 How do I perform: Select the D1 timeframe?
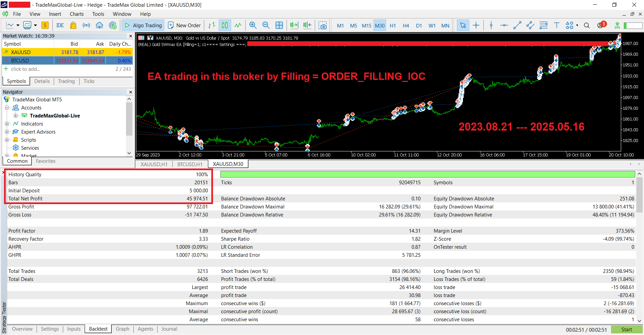(419, 26)
